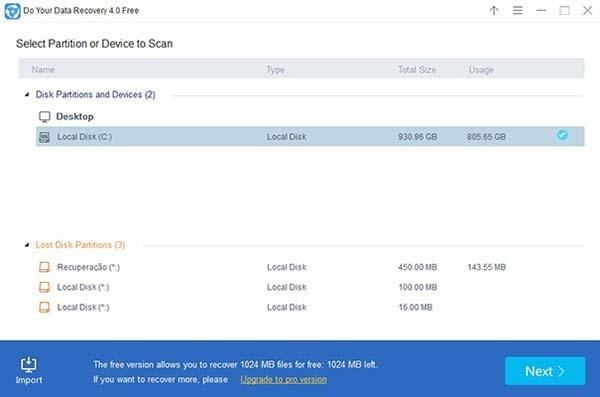This screenshot has height=397, width=600.
Task: Collapse the Lost Disk Partitions group
Action: (x=27, y=245)
